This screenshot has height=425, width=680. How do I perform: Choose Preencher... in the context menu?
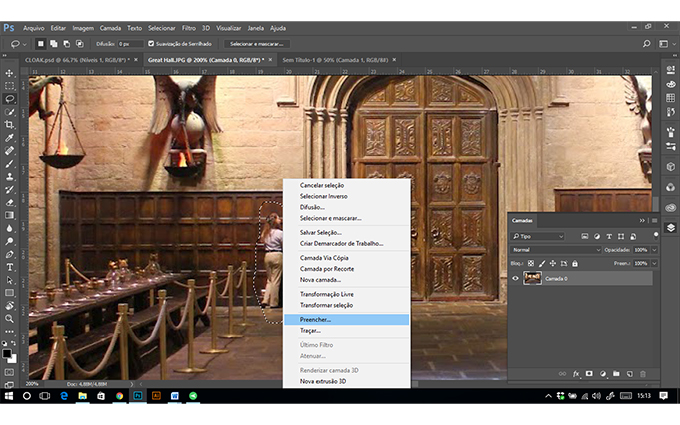(347, 320)
